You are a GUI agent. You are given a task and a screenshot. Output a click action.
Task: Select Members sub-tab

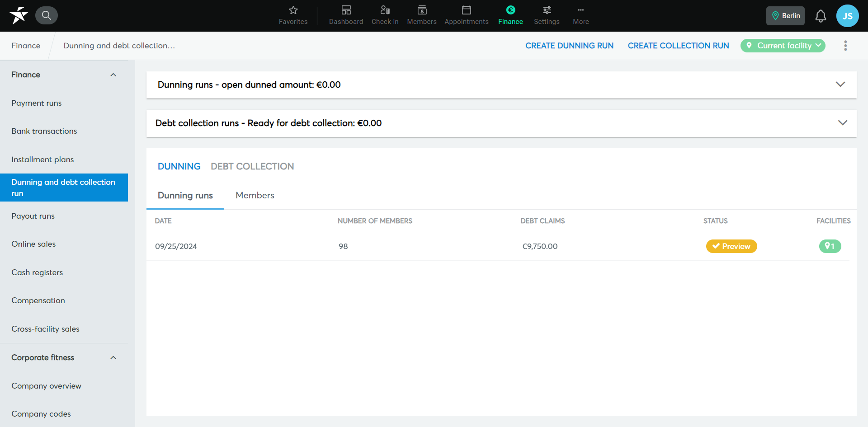(x=255, y=195)
